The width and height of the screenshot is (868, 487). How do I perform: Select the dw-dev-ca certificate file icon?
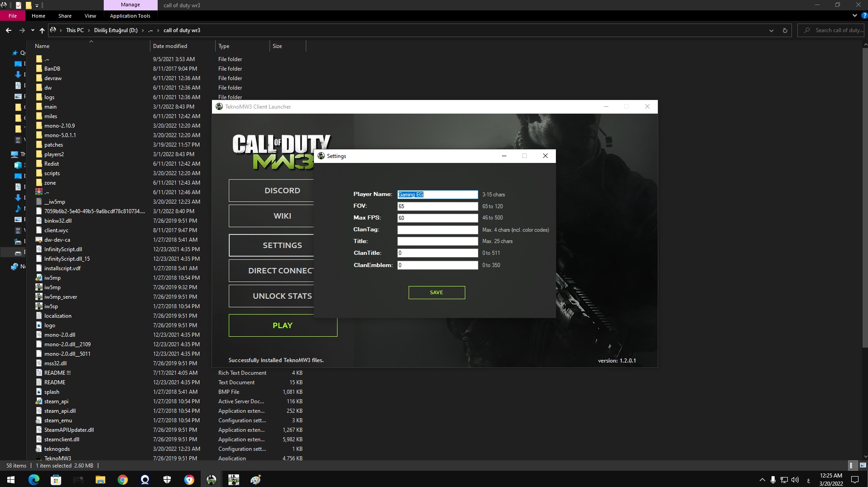(x=39, y=240)
